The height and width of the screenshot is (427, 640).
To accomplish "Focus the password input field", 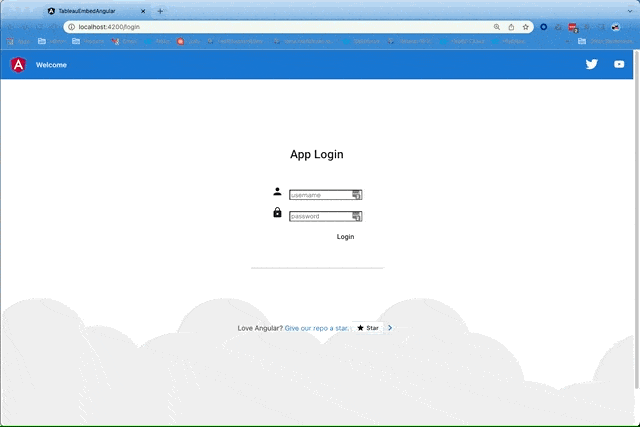I will coord(320,216).
